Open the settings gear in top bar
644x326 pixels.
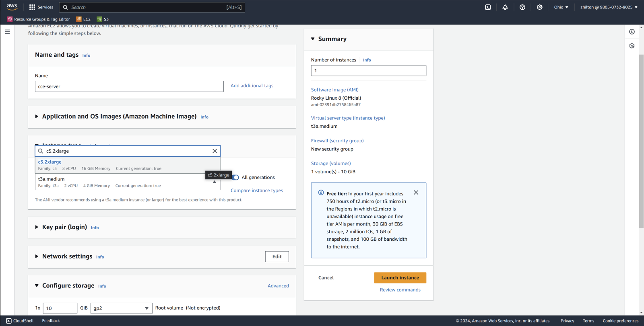(540, 7)
